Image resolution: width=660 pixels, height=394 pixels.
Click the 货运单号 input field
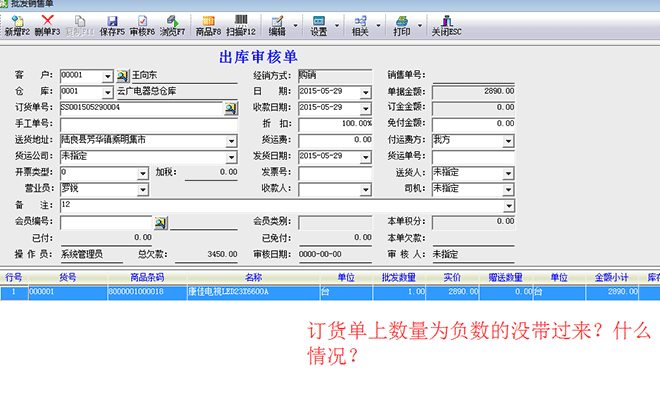(473, 157)
